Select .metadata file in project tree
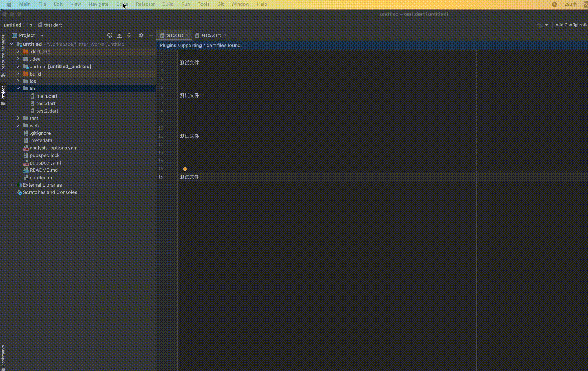 pyautogui.click(x=41, y=140)
